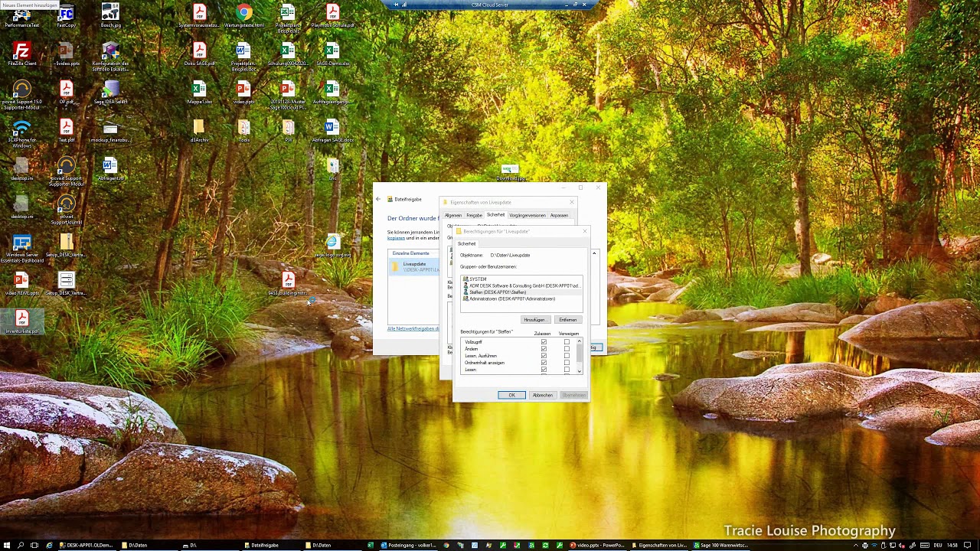Toggle Zulassen checkbox for Ändern
Screen dimensions: 980x551
pos(544,349)
